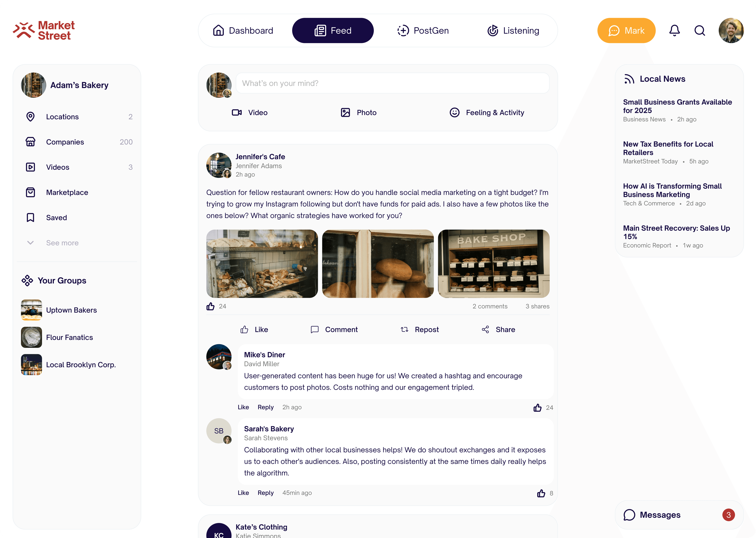This screenshot has width=756, height=538.
Task: Like Sarah's Bakery comment
Action: 243,493
